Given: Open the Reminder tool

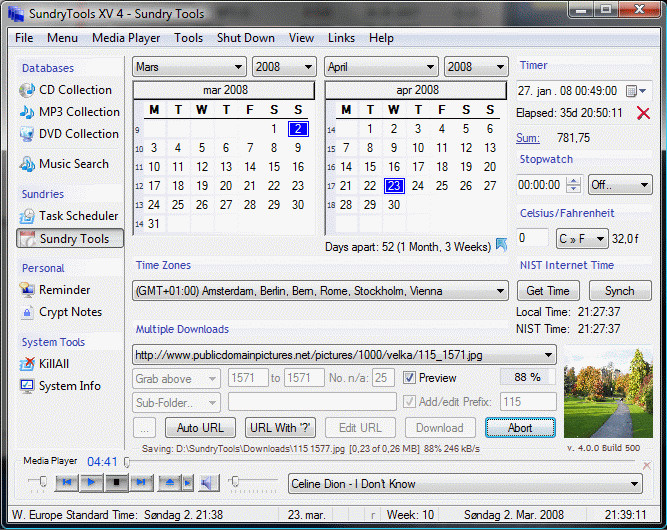Looking at the screenshot, I should tap(54, 290).
